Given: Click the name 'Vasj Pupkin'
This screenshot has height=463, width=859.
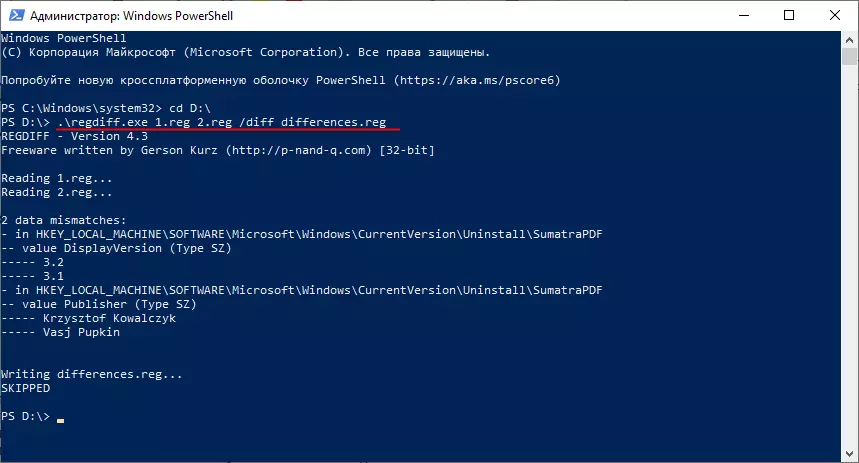Looking at the screenshot, I should [x=83, y=332].
